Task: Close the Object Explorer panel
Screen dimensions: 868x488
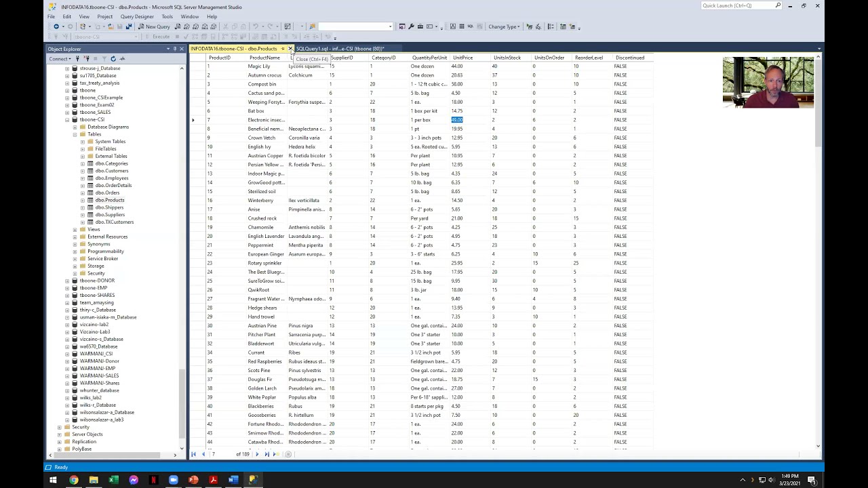Action: (x=181, y=49)
